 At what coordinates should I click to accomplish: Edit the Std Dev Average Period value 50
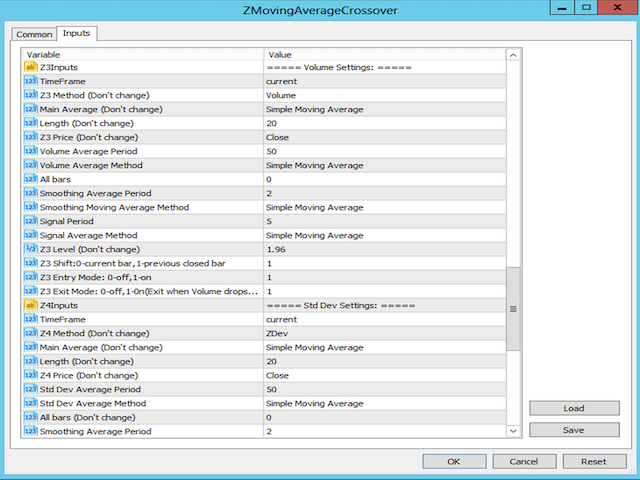[385, 389]
